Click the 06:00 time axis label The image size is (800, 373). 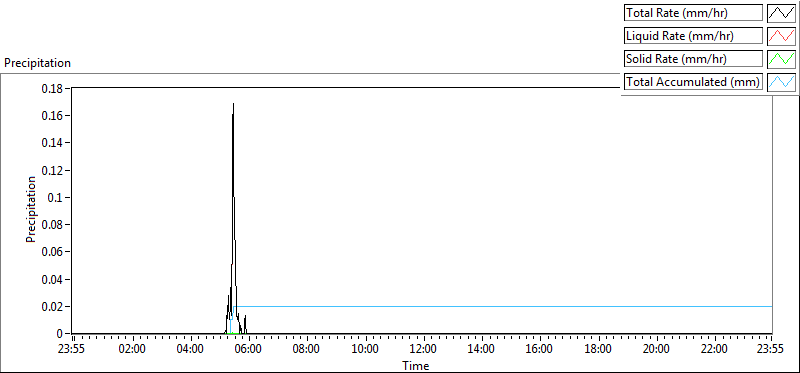[x=248, y=350]
